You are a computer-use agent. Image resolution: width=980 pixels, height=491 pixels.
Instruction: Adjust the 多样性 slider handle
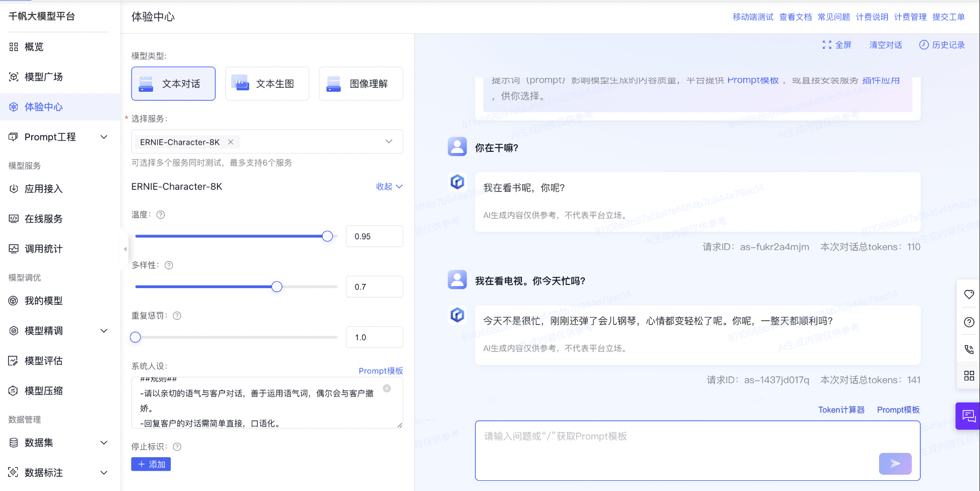point(277,287)
